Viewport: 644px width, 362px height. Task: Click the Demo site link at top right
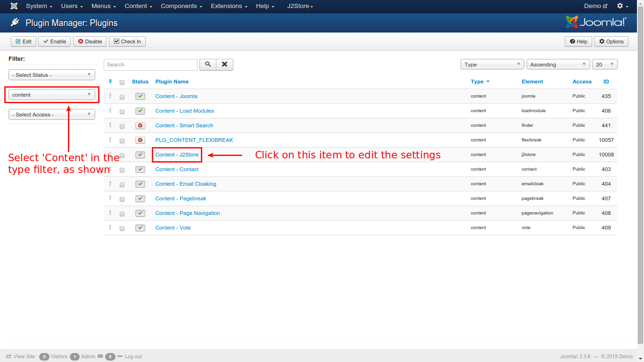[x=596, y=6]
